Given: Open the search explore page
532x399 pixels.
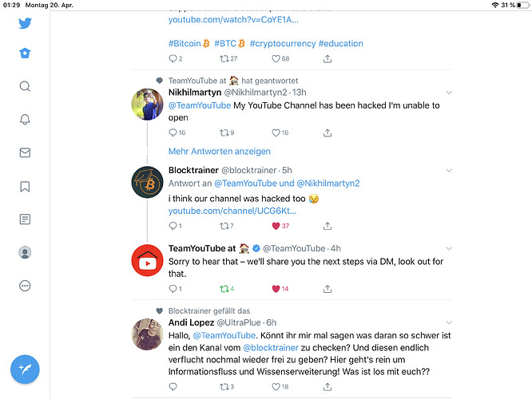Looking at the screenshot, I should point(25,86).
